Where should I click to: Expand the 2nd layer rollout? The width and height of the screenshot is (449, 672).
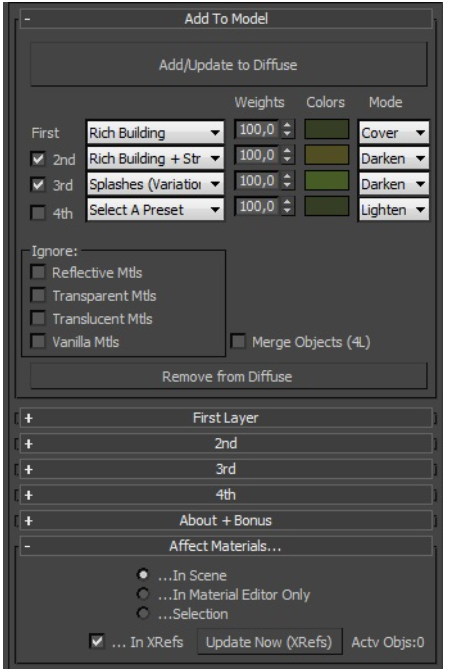pos(226,444)
